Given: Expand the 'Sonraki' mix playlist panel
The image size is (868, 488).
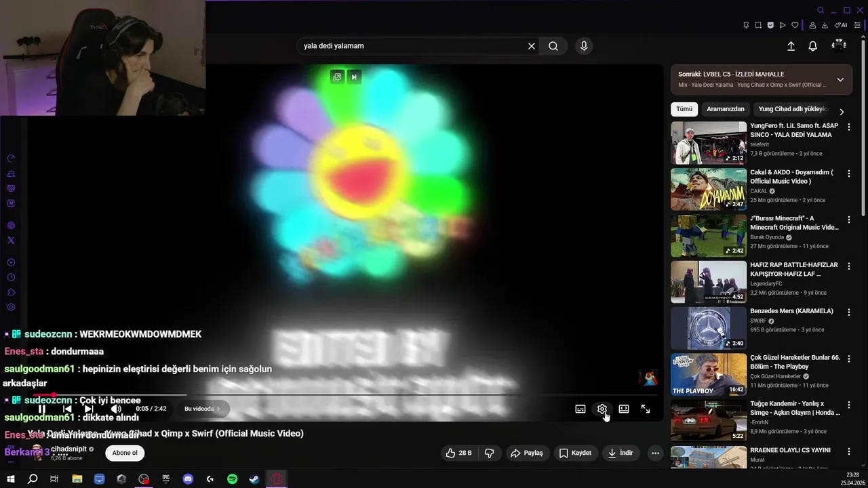Looking at the screenshot, I should coord(840,79).
